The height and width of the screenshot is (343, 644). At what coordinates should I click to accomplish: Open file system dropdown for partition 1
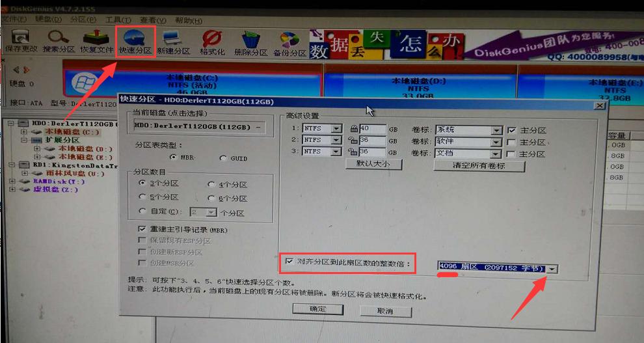point(336,129)
